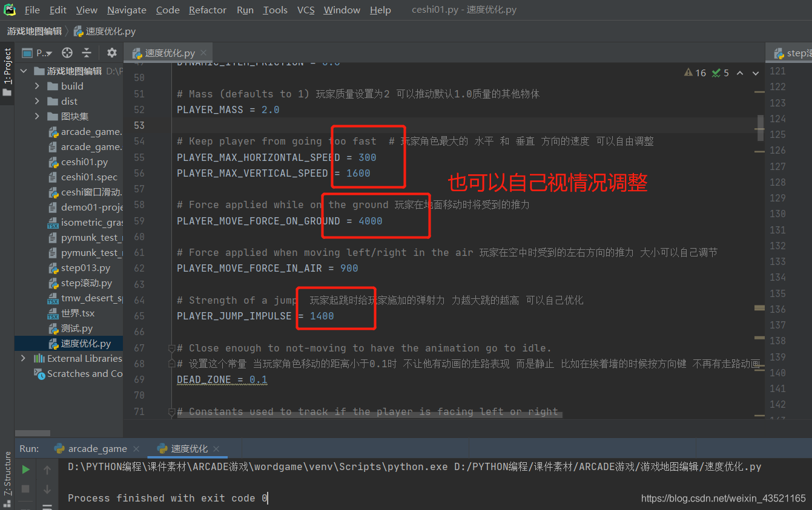Select ceshi01.py in project tree

(84, 162)
